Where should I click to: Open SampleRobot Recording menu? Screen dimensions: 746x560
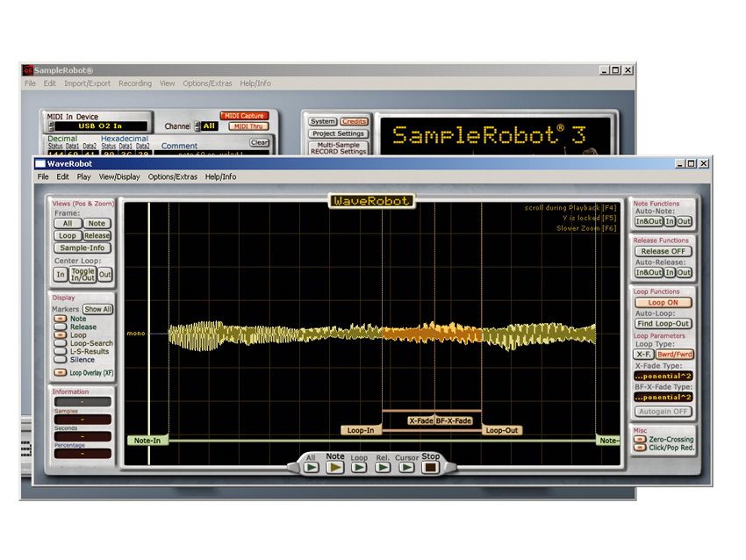coord(135,83)
